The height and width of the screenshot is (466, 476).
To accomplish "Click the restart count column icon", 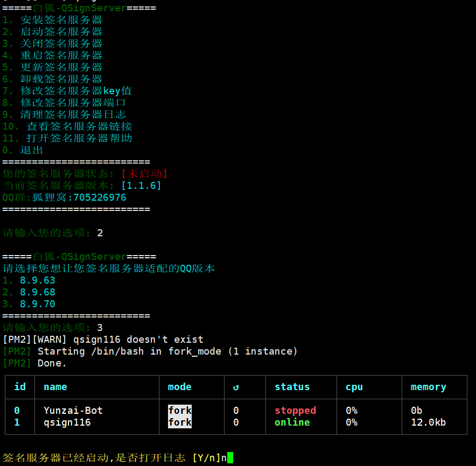I will coord(236,387).
